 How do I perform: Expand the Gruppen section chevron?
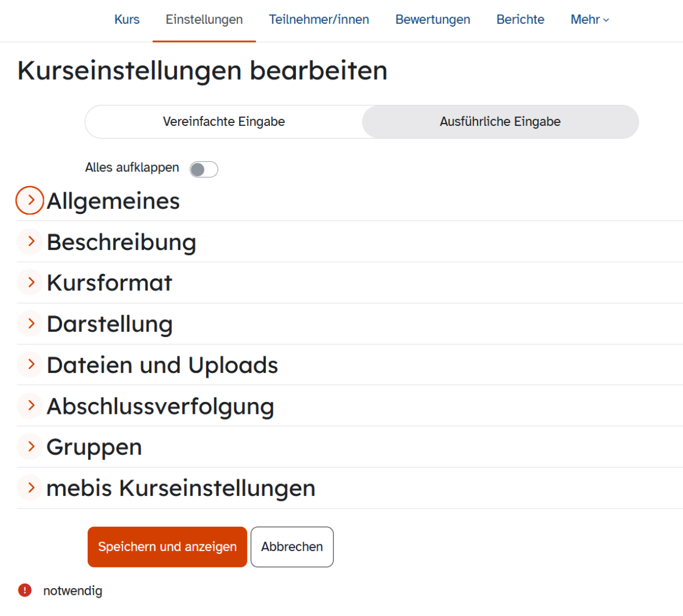(30, 446)
